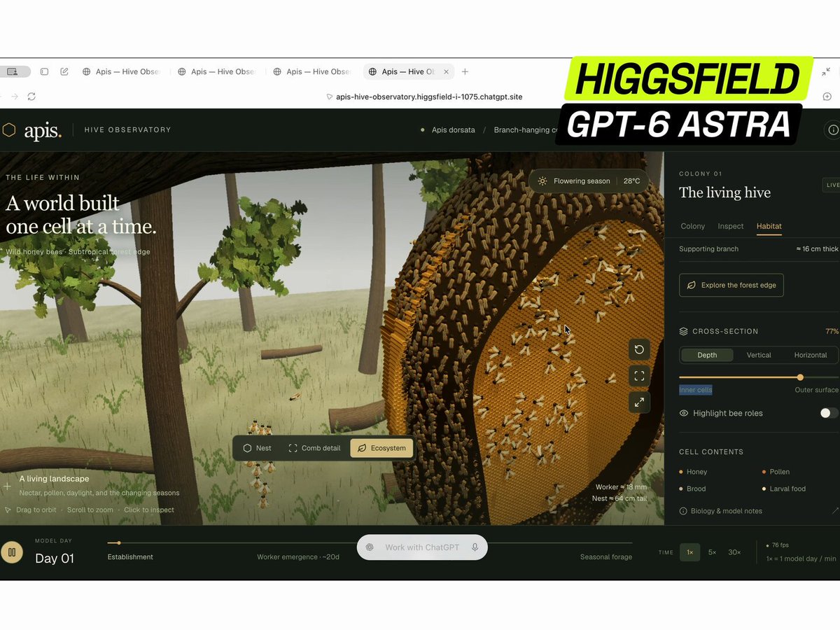This screenshot has width=840, height=630.
Task: Click the Flowering season 28°C badge
Action: click(x=588, y=181)
